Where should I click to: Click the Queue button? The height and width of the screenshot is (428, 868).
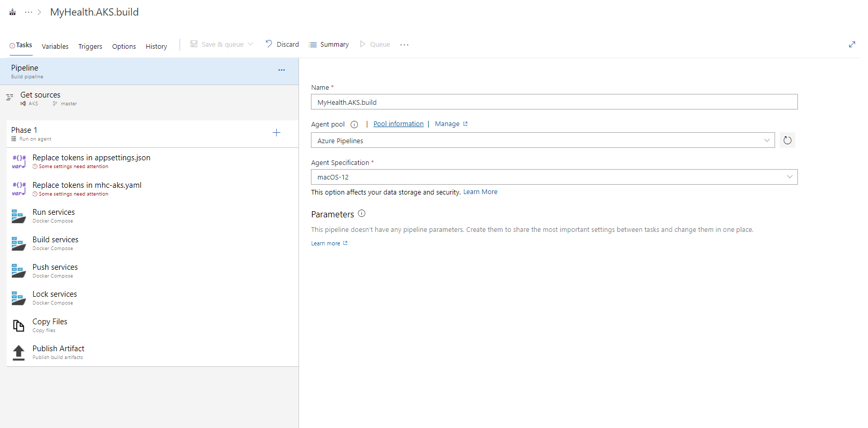click(375, 45)
